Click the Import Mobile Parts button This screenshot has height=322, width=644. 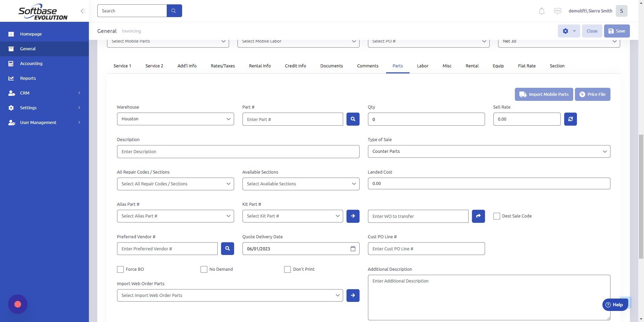coord(543,94)
